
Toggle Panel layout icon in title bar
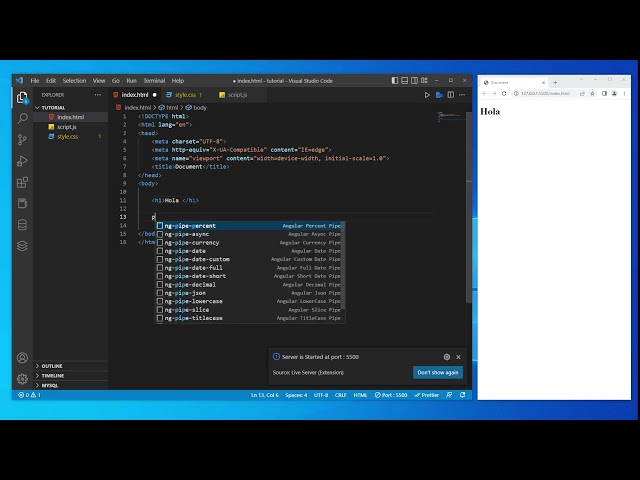[x=404, y=80]
